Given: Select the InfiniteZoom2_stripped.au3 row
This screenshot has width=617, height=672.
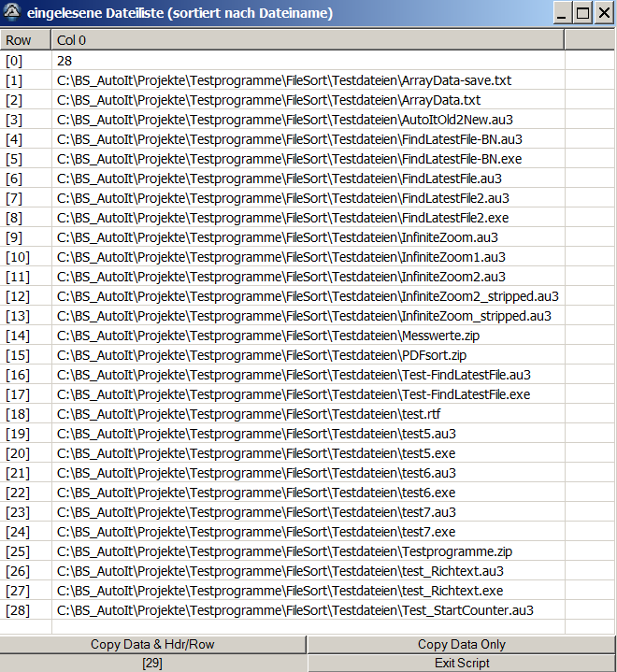Looking at the screenshot, I should [x=308, y=296].
